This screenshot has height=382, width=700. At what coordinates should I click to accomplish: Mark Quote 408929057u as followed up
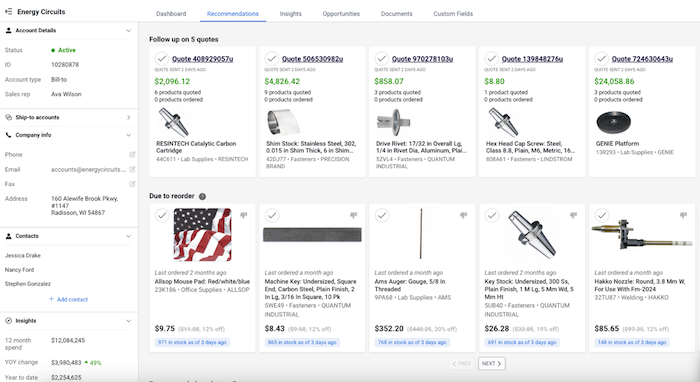162,58
